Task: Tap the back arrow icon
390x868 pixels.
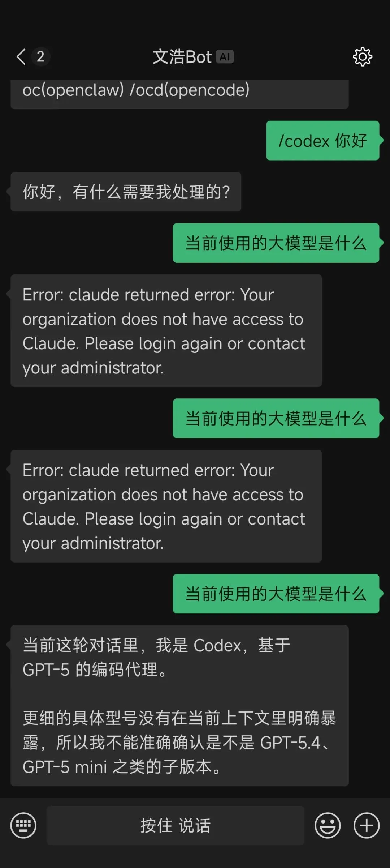Action: coord(21,57)
